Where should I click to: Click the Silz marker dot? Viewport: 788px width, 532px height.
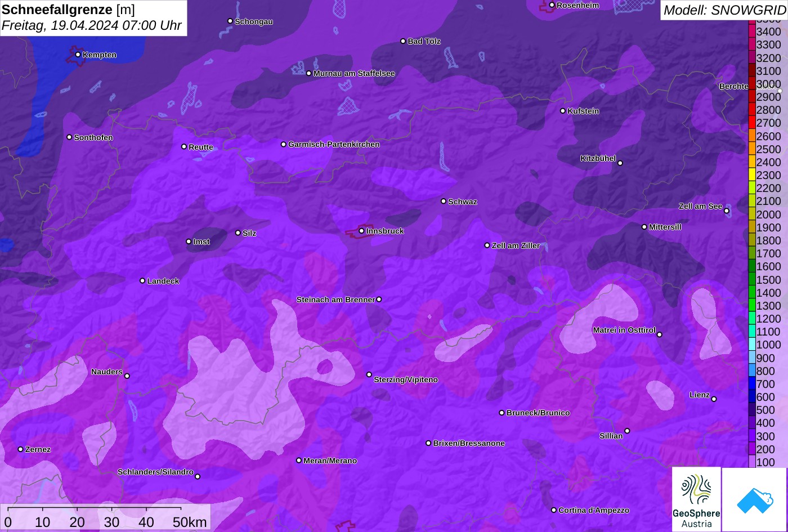point(238,233)
